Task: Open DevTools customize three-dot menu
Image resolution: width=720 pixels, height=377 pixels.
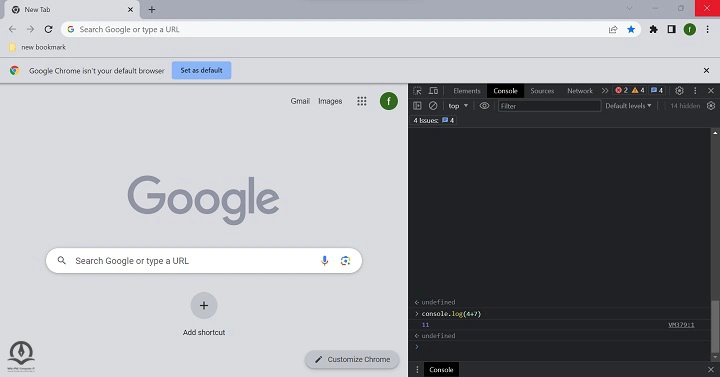Action: 695,90
